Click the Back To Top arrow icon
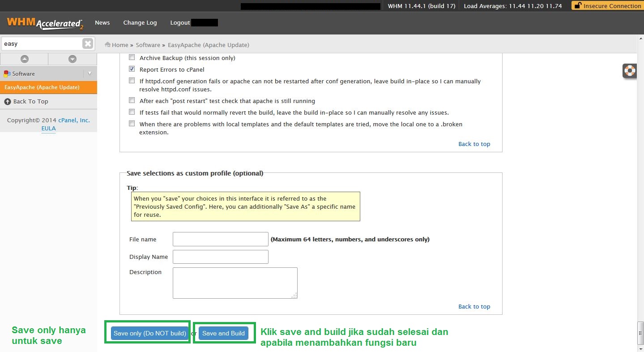The height and width of the screenshot is (352, 644). click(8, 102)
